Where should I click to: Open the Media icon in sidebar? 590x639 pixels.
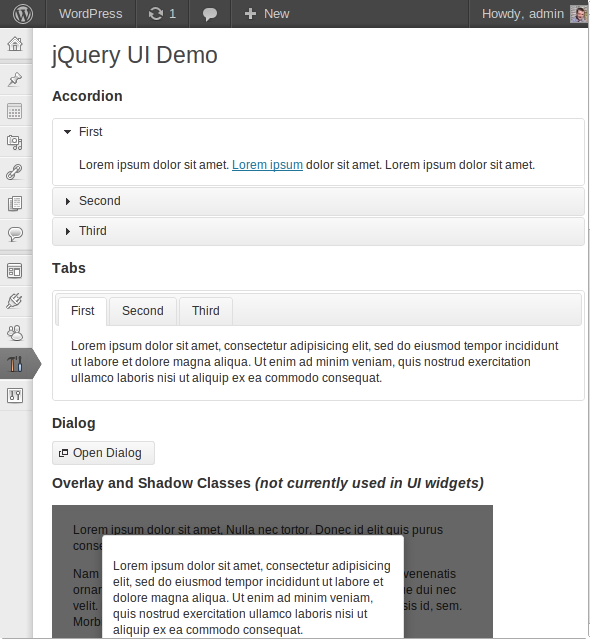(15, 142)
